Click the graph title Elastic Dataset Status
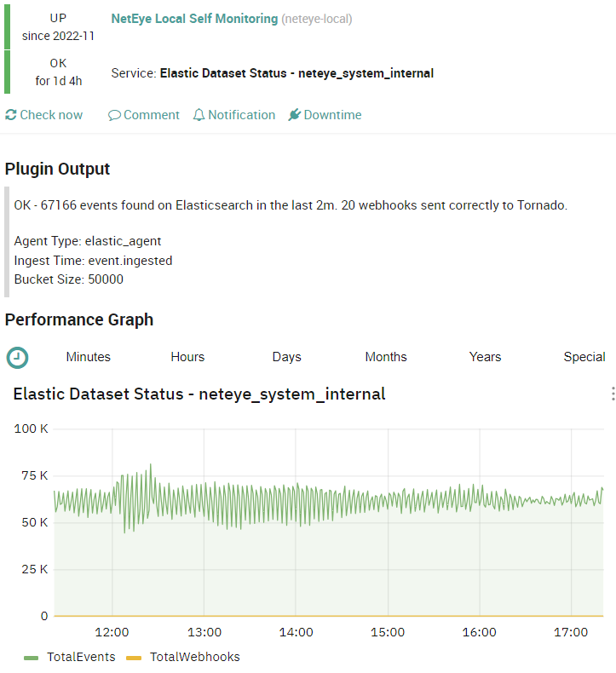The width and height of the screenshot is (616, 673). tap(199, 394)
